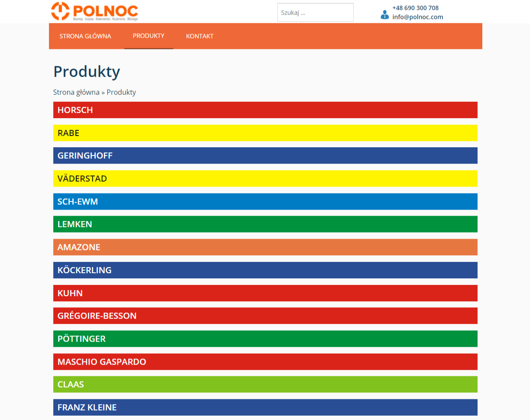Open the Kontakt menu item
Viewport: 530px width, 420px height.
coord(200,36)
